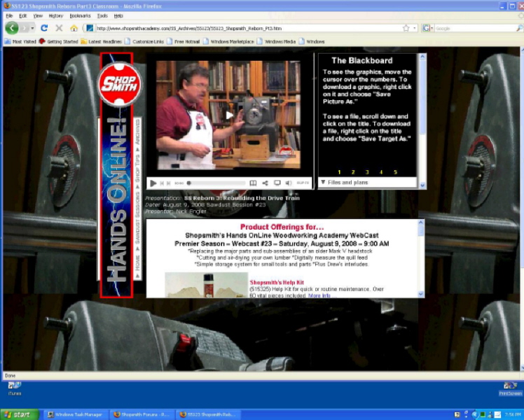Image resolution: width=524 pixels, height=420 pixels.
Task: Click the Google search input box
Action: tap(474, 29)
